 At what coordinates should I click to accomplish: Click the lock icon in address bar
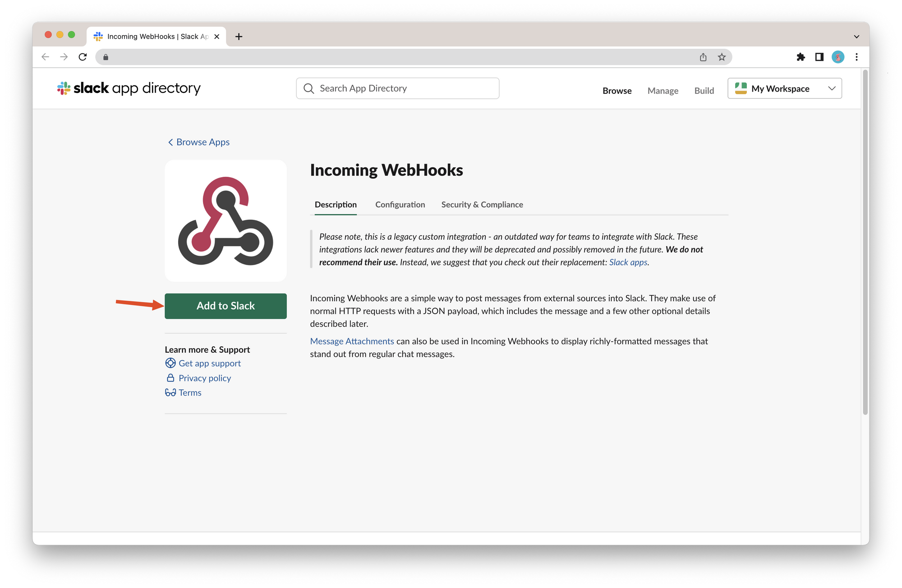106,57
